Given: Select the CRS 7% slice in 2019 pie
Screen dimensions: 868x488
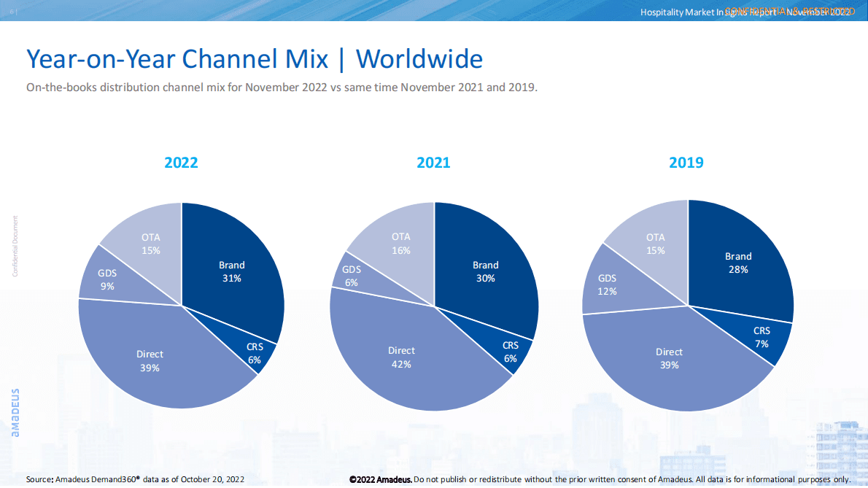Looking at the screenshot, I should pyautogui.click(x=762, y=337).
